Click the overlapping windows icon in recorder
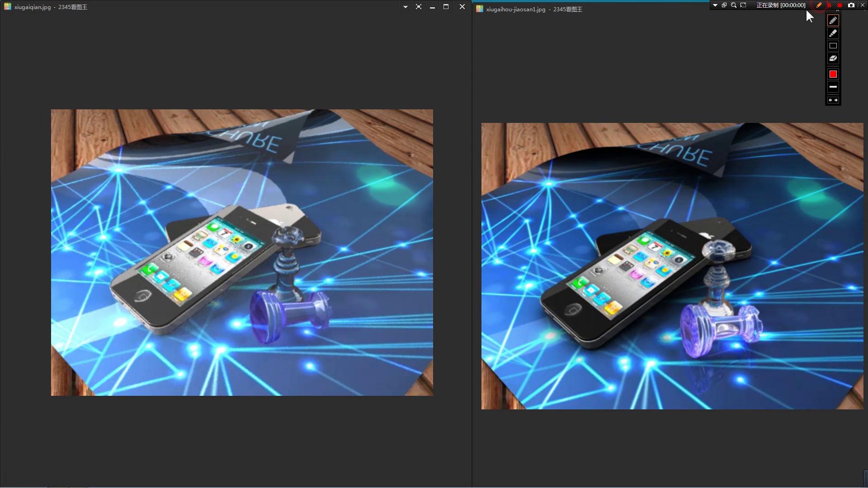This screenshot has height=488, width=868. click(724, 5)
